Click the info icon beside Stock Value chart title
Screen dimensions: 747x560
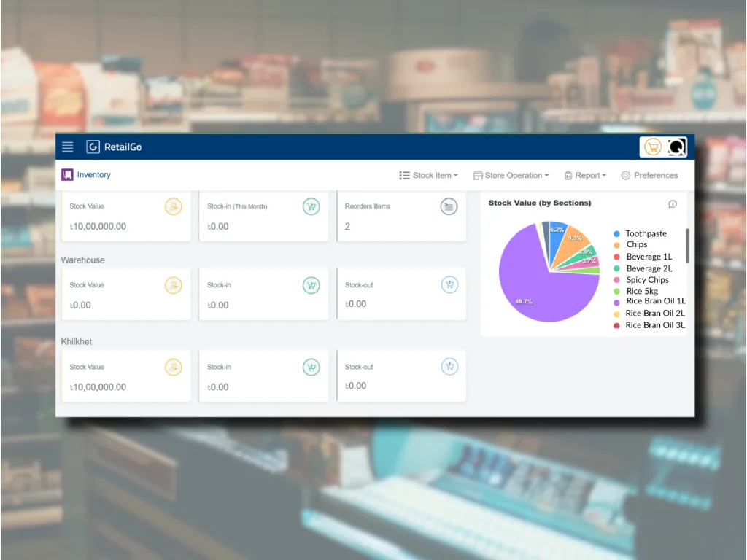tap(673, 204)
